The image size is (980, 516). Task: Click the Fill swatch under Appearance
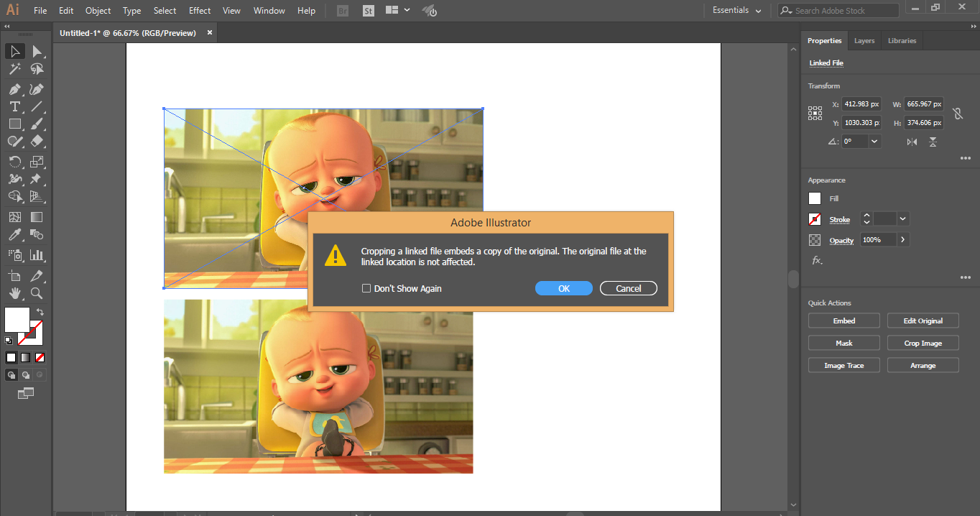[815, 198]
